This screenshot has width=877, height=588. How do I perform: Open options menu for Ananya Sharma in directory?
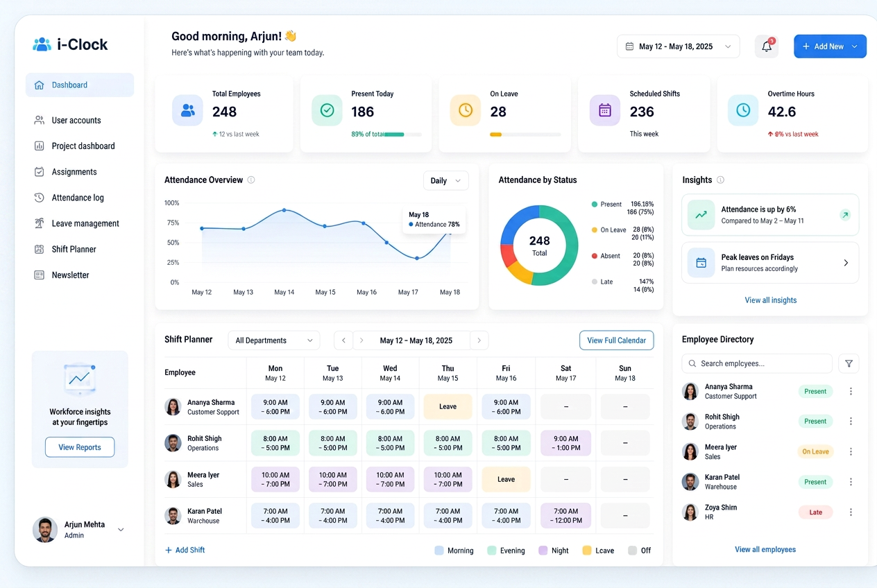point(851,391)
